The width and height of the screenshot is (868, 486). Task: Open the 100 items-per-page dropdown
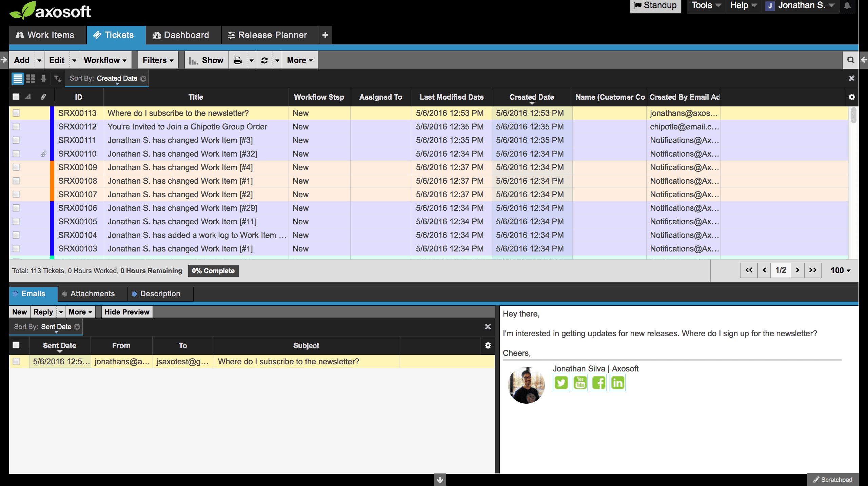coord(840,270)
